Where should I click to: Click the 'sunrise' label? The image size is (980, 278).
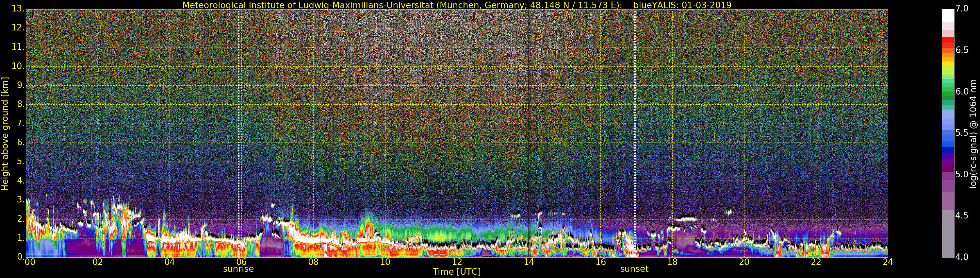pos(238,269)
